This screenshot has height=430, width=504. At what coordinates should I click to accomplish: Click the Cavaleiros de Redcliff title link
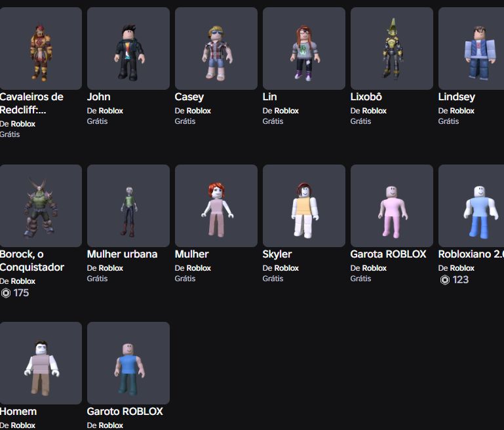[31, 103]
